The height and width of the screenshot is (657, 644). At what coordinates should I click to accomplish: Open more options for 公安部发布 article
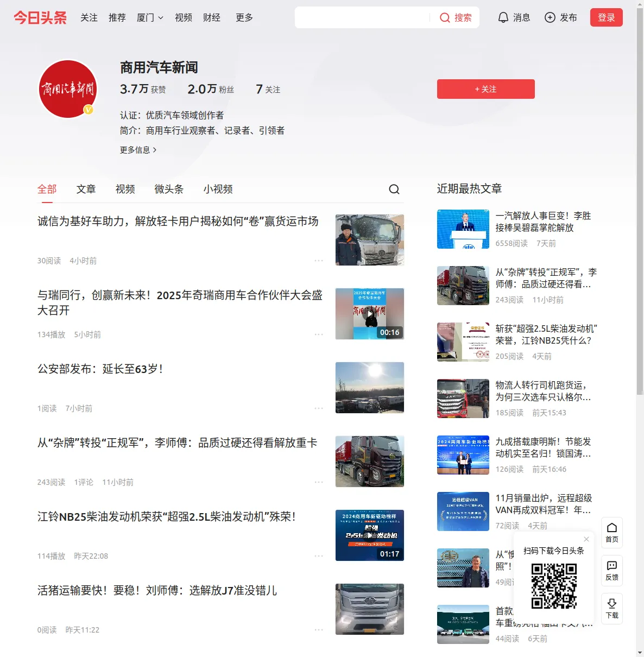coord(319,408)
